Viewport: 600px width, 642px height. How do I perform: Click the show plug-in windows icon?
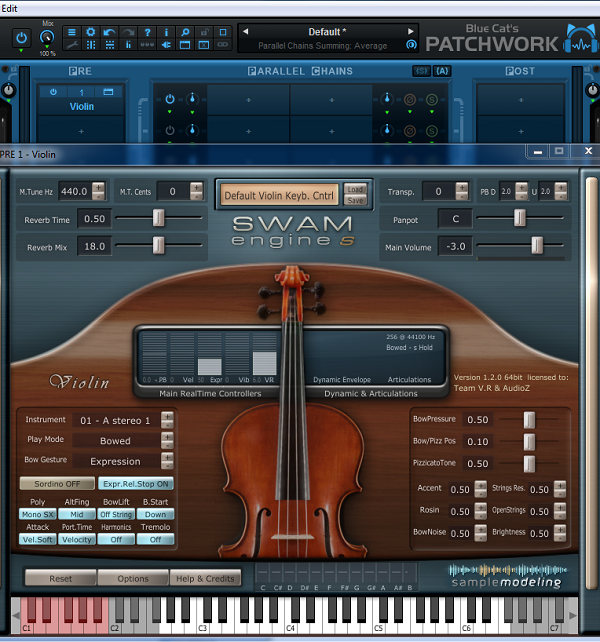[x=185, y=45]
